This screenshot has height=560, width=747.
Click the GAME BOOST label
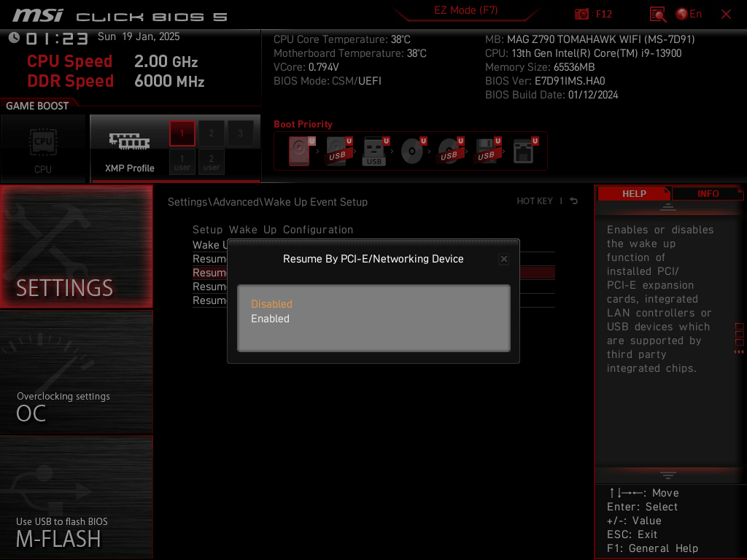[x=37, y=106]
